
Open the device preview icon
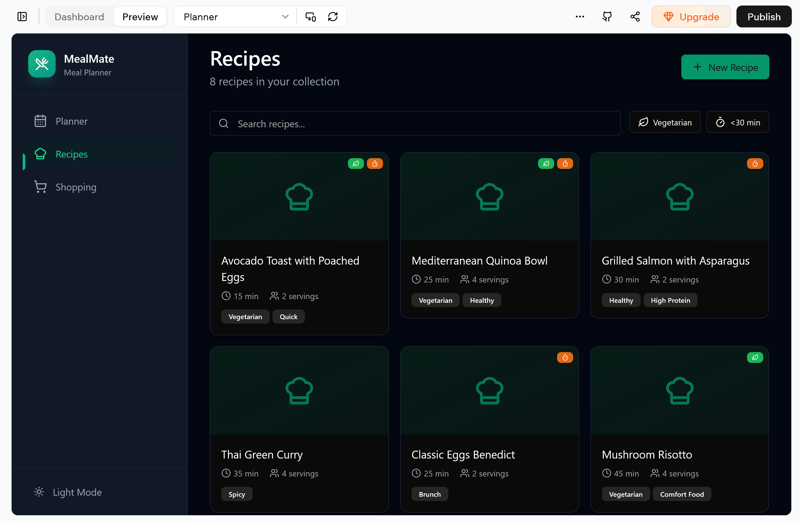click(x=311, y=17)
